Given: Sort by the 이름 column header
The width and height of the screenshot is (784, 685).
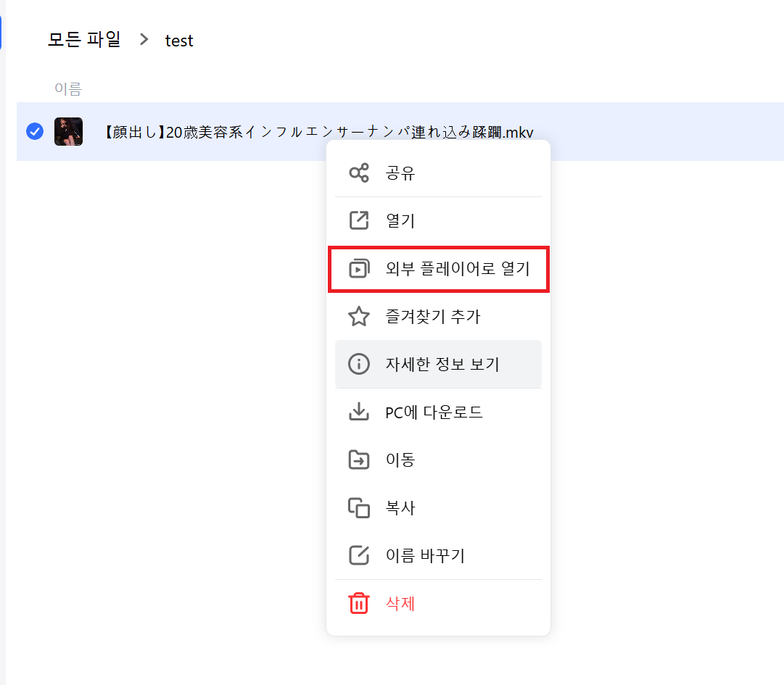Looking at the screenshot, I should pos(68,88).
